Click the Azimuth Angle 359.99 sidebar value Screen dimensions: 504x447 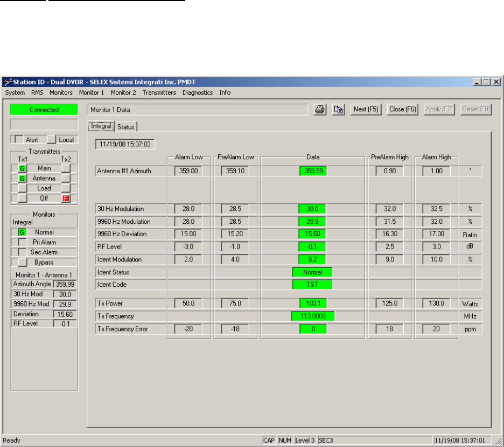[65, 284]
